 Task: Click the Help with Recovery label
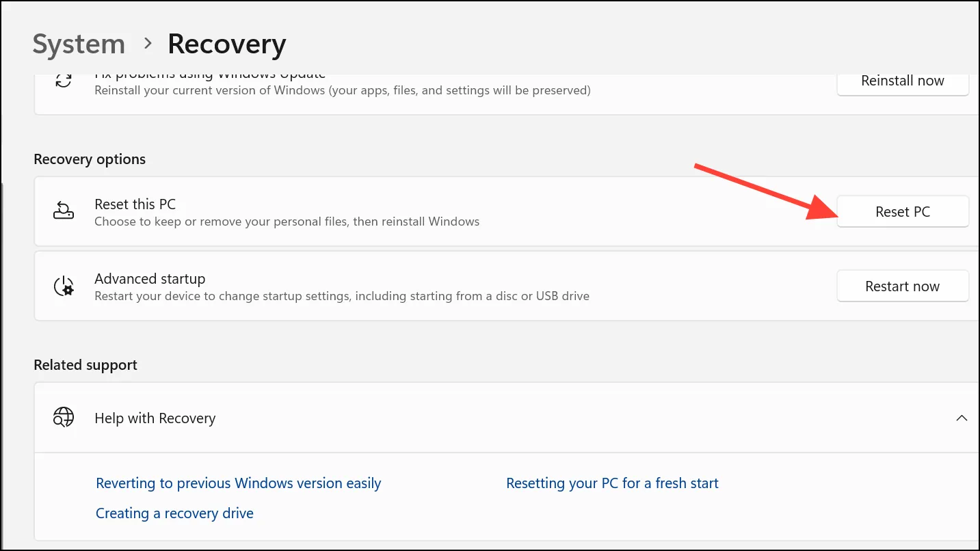pos(155,418)
